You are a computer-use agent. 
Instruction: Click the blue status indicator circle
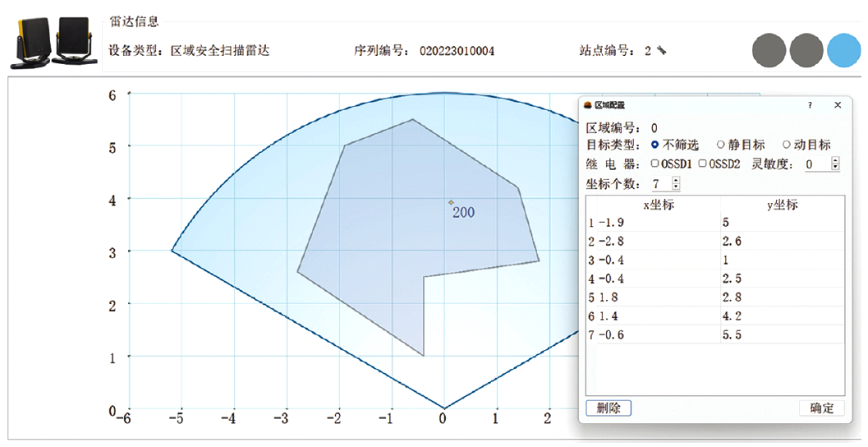[x=844, y=49]
